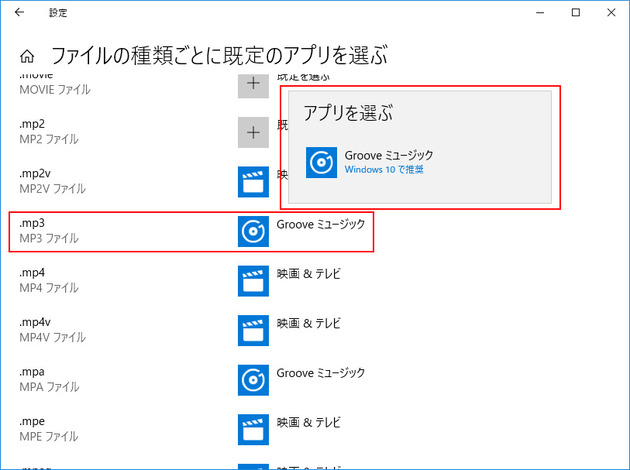Click the Windows 10 で推奨 text
Screen dimensions: 630x470
click(x=384, y=170)
